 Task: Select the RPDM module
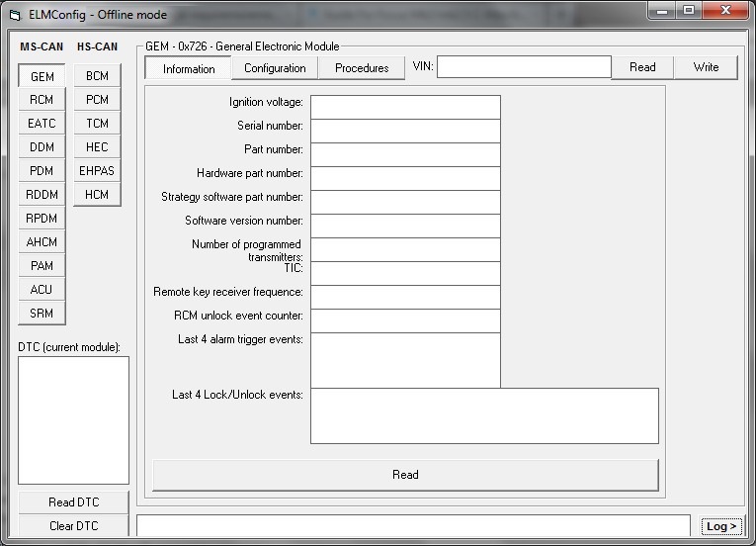[42, 218]
